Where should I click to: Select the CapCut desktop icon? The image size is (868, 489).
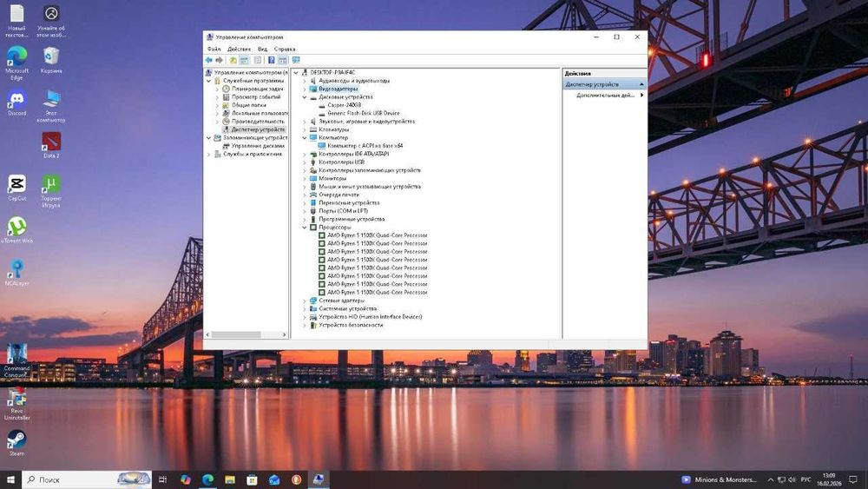pyautogui.click(x=16, y=184)
